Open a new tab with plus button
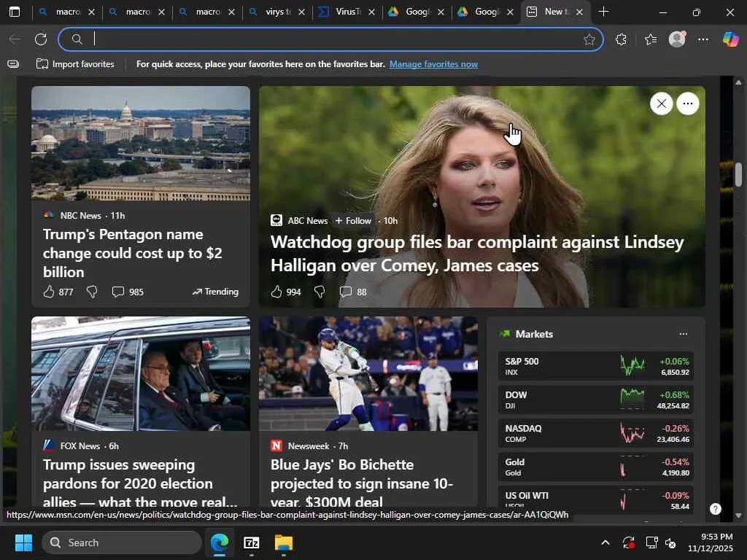The width and height of the screenshot is (747, 560). (603, 12)
